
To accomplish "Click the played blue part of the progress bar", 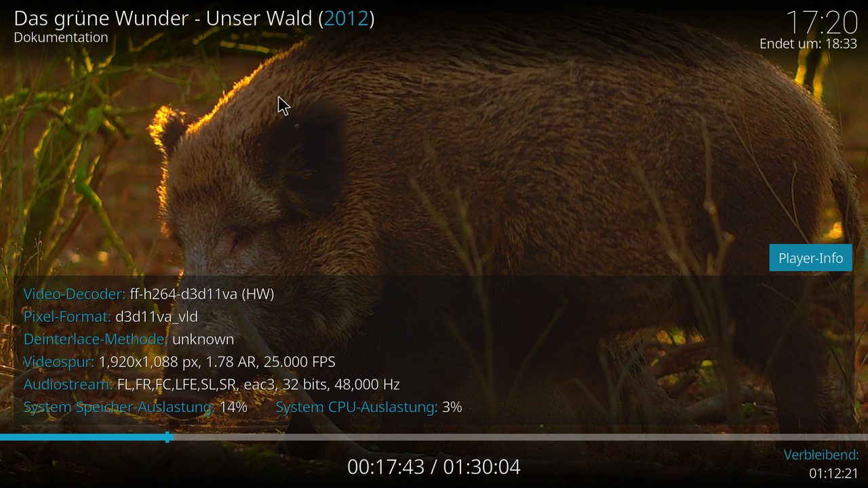I will 82,437.
